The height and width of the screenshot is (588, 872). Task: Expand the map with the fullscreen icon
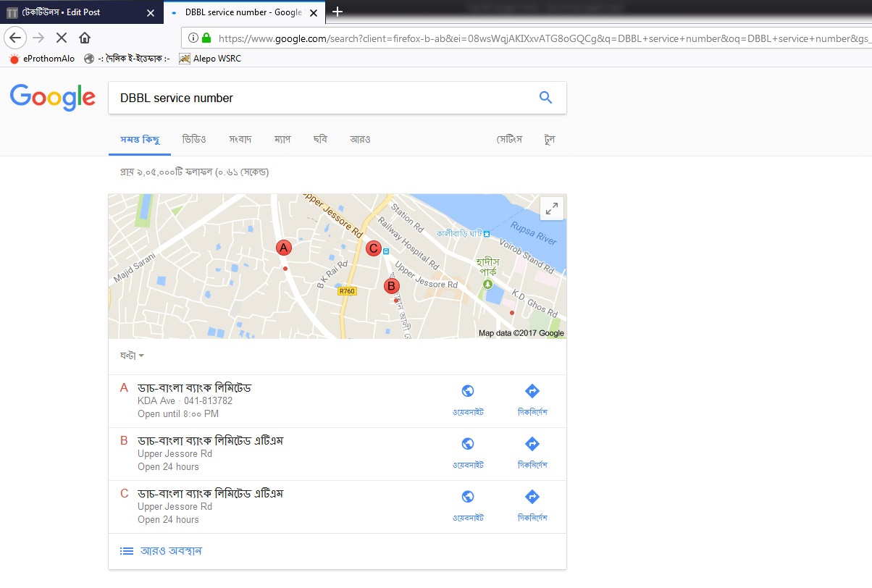(552, 209)
